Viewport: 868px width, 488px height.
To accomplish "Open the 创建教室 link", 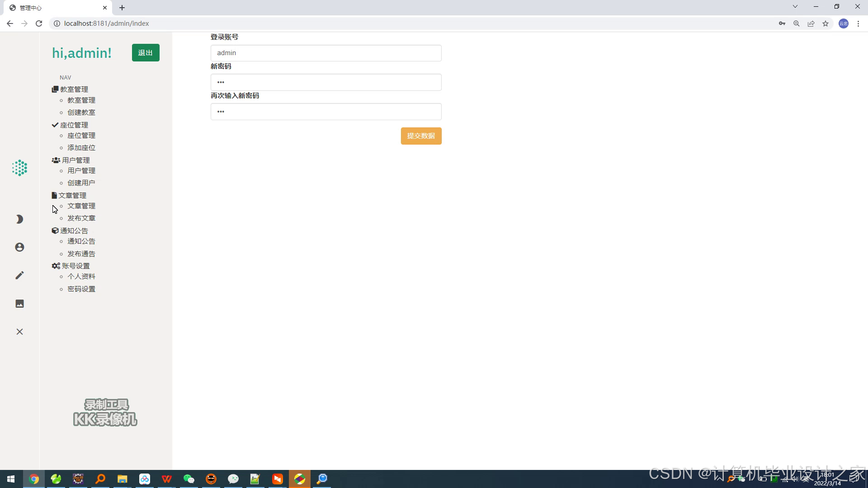I will pyautogui.click(x=81, y=113).
